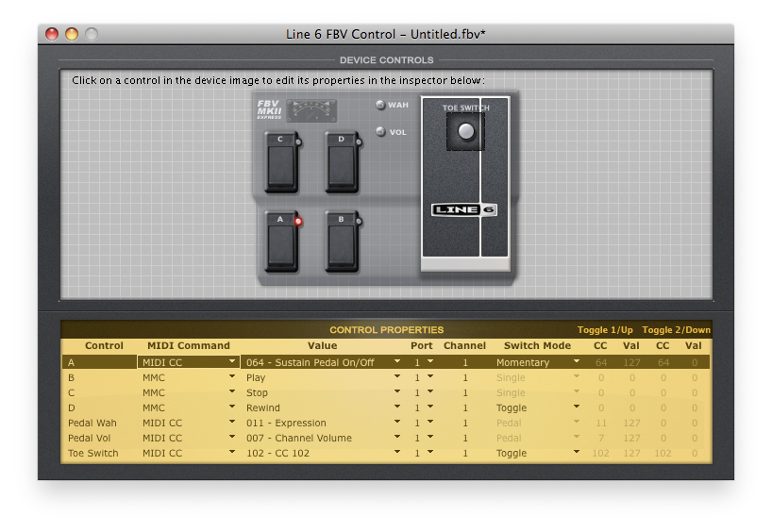Click Channel field for control C
772x532 pixels.
click(x=464, y=393)
